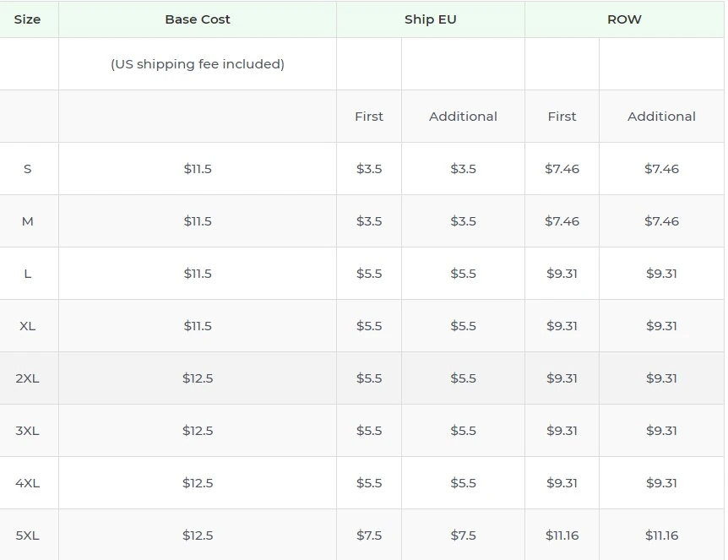Select the Base Cost header

click(198, 19)
